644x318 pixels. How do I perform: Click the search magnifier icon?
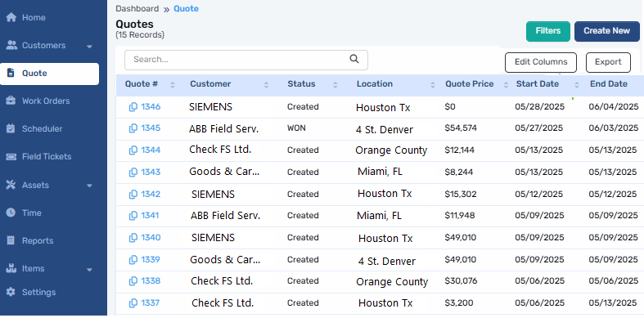(x=354, y=59)
